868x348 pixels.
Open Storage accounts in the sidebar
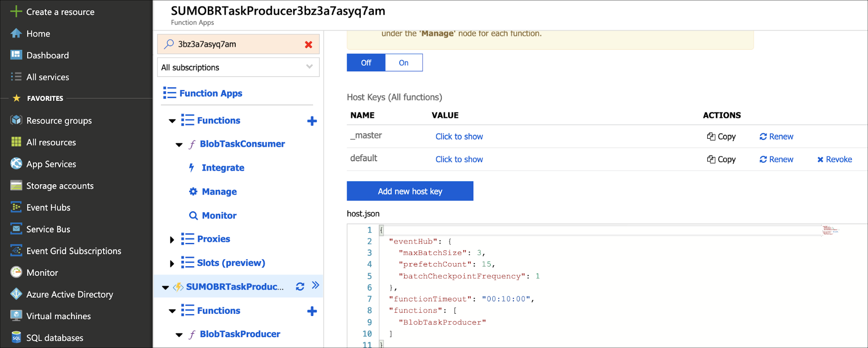tap(60, 186)
